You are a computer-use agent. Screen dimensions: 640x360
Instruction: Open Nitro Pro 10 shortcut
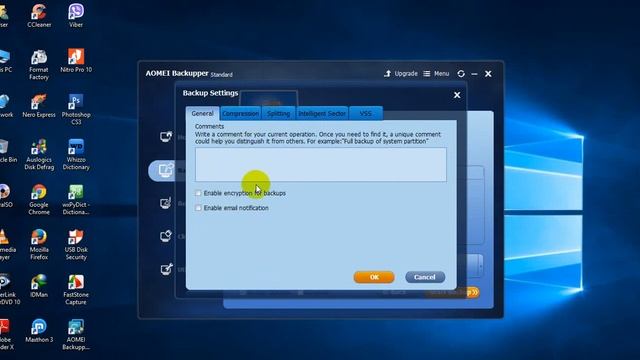[76, 60]
